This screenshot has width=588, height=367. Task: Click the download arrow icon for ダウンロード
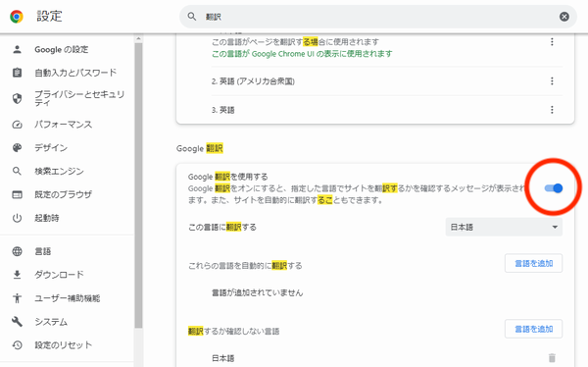click(x=17, y=275)
